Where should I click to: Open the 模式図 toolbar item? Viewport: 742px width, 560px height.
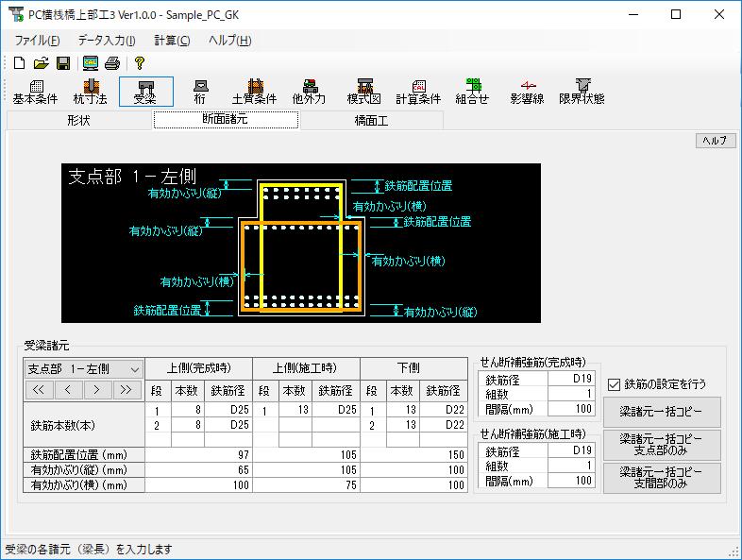[363, 92]
